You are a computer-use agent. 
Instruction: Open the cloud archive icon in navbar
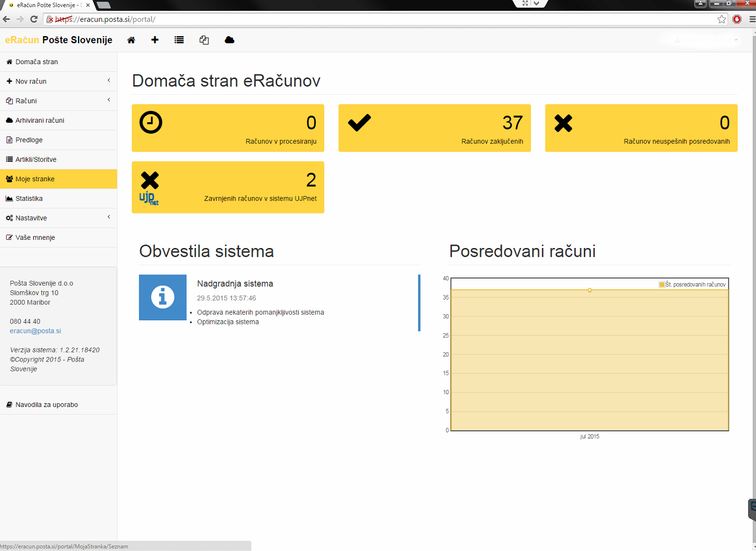tap(229, 40)
